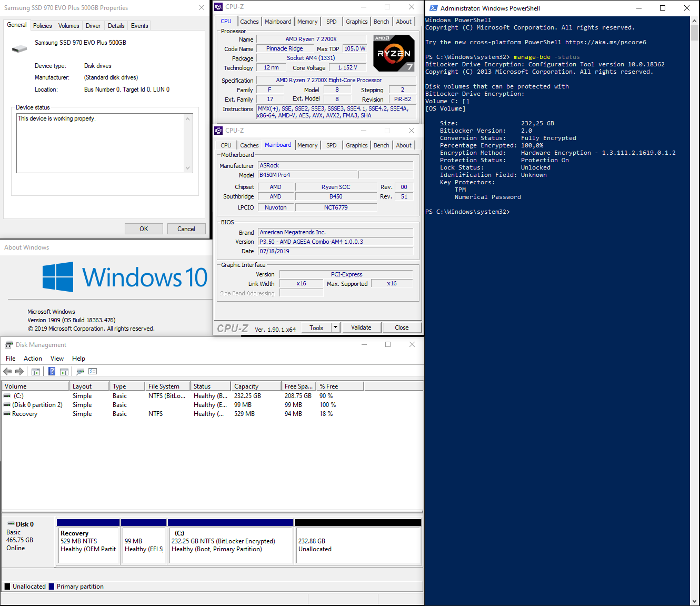Click the Close button at CPU-Z bottom
Screen dimensions: 700x606
402,327
